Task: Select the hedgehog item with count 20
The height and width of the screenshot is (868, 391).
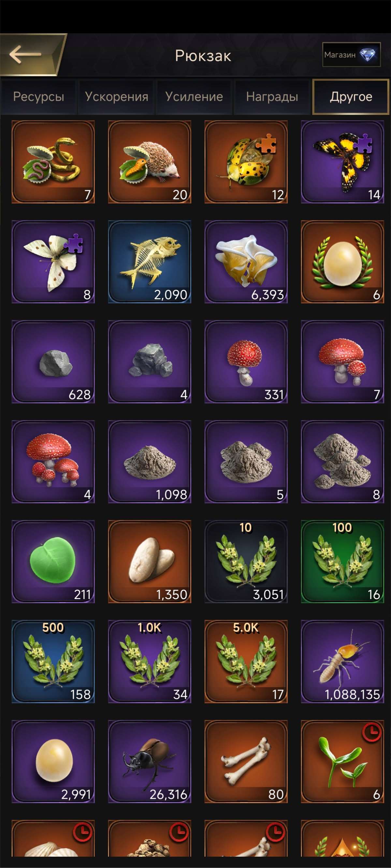Action: click(x=150, y=162)
